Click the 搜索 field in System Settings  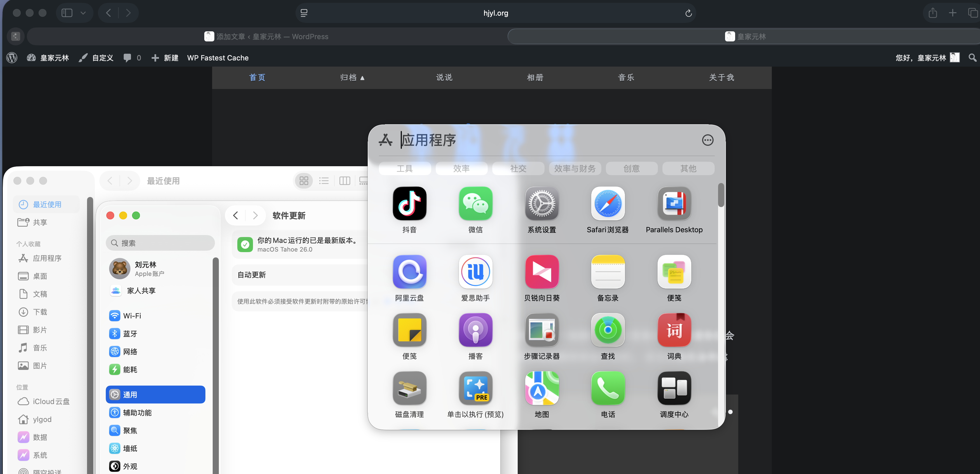point(160,243)
